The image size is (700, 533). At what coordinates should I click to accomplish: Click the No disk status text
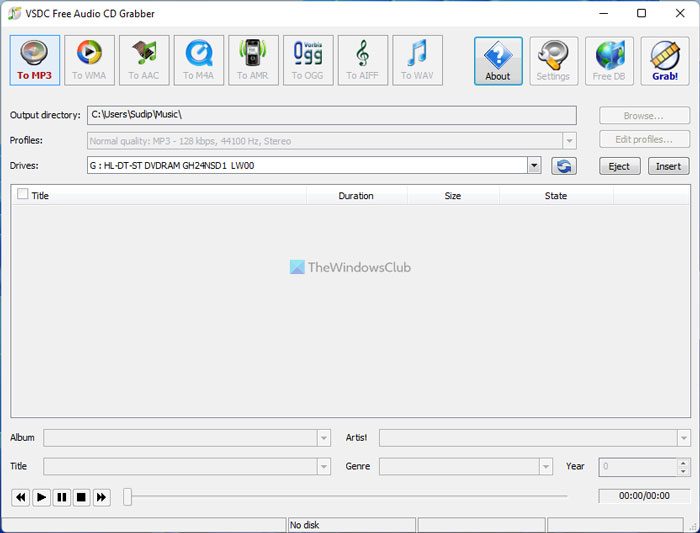pyautogui.click(x=304, y=525)
